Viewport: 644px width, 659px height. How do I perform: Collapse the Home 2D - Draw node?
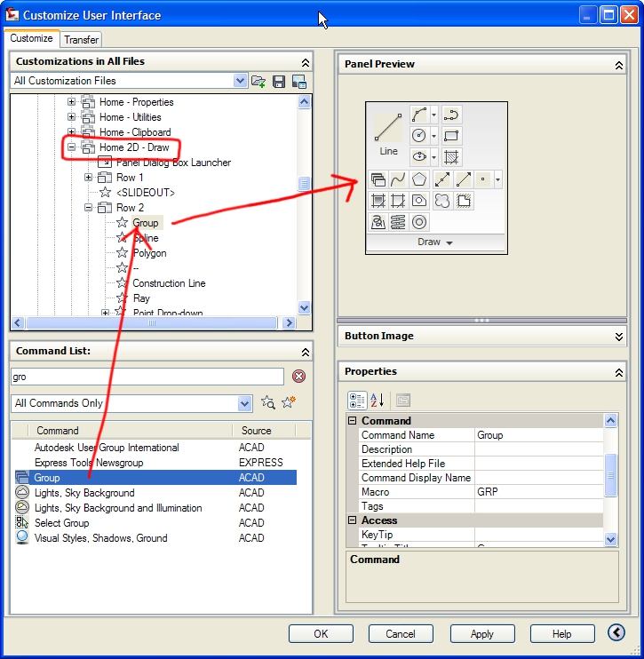pos(72,147)
